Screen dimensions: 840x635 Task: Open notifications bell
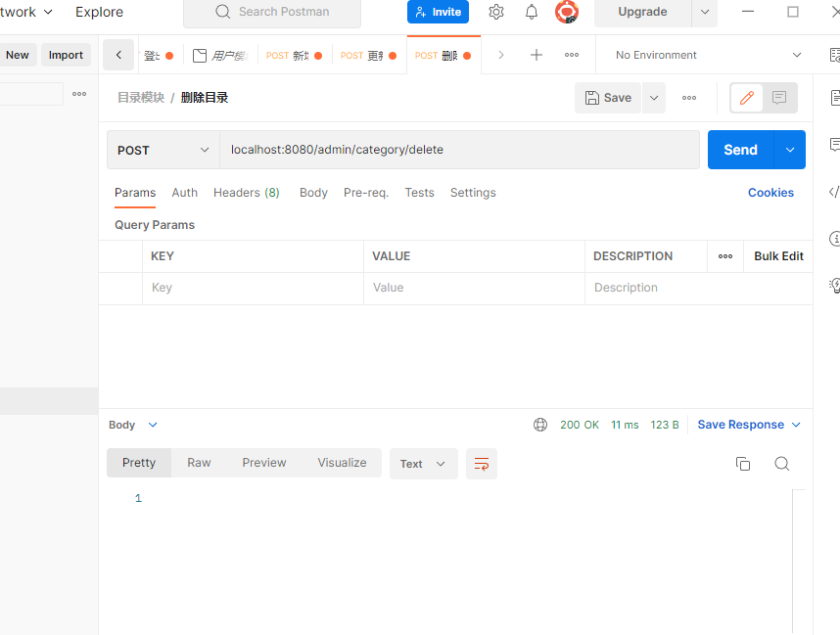(531, 12)
